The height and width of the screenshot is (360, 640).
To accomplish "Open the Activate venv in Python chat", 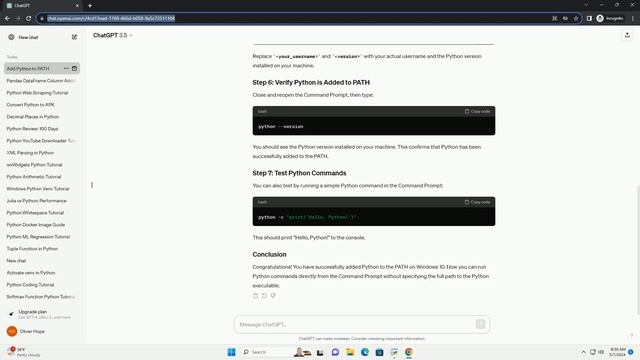I will [42, 273].
